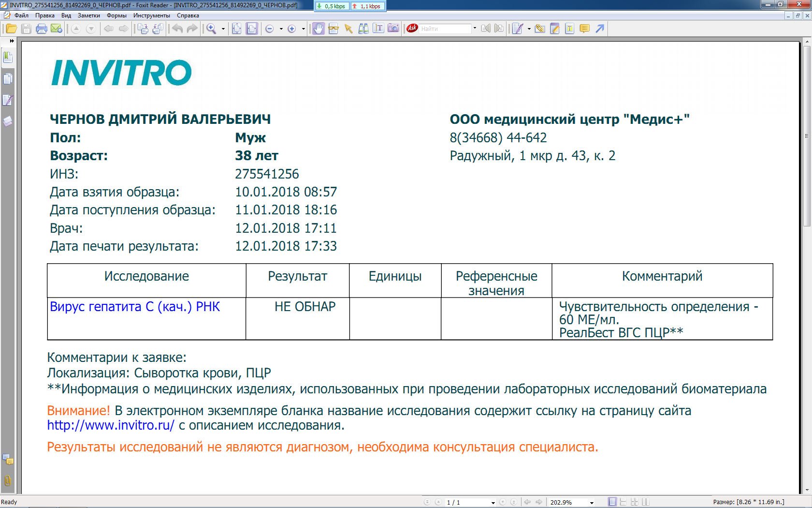The height and width of the screenshot is (508, 812).
Task: Enable single page layout mode
Action: (x=612, y=502)
